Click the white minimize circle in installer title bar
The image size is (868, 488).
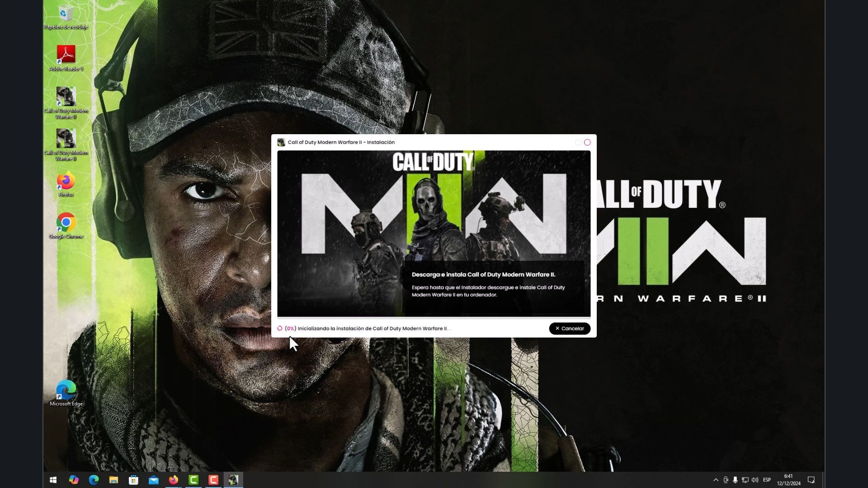tap(578, 142)
